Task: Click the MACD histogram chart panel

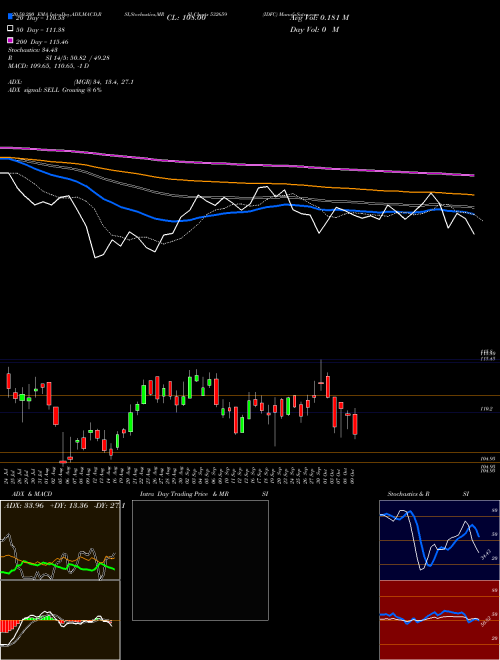Action: [x=60, y=620]
